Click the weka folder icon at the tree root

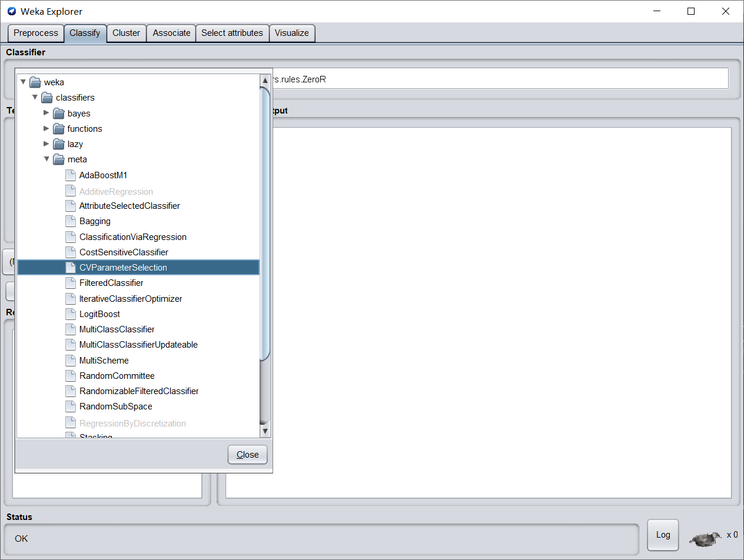35,82
